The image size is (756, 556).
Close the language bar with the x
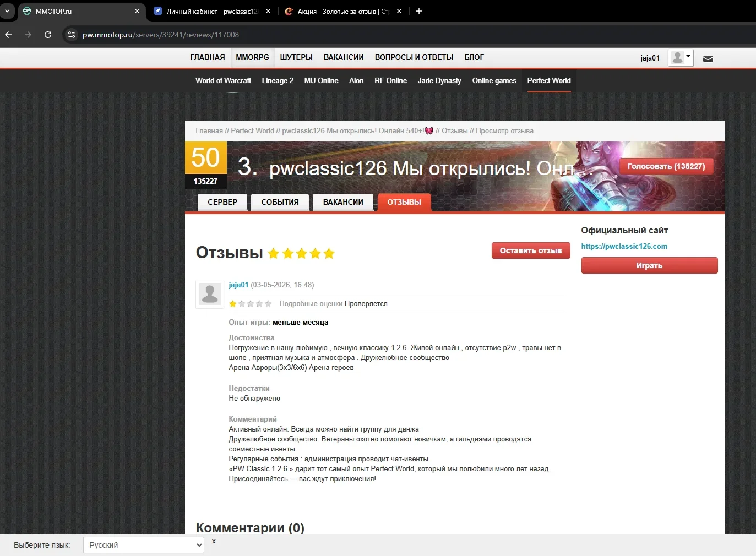214,541
